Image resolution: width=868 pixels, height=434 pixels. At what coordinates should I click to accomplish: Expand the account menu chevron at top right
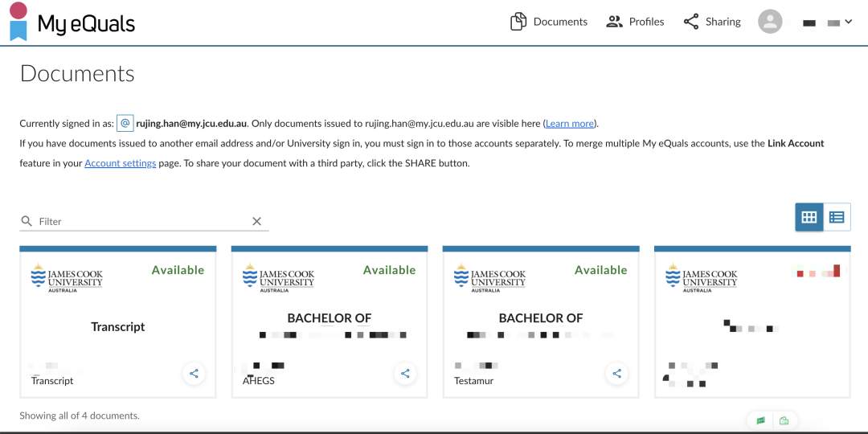click(848, 22)
